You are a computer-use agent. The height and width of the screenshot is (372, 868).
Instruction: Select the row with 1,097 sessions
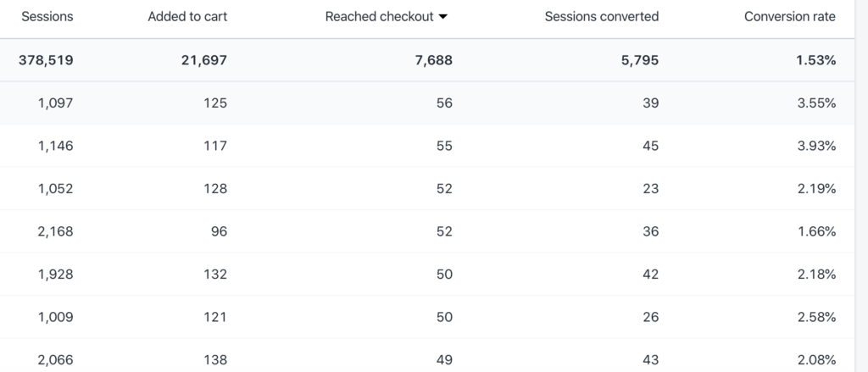(x=427, y=103)
